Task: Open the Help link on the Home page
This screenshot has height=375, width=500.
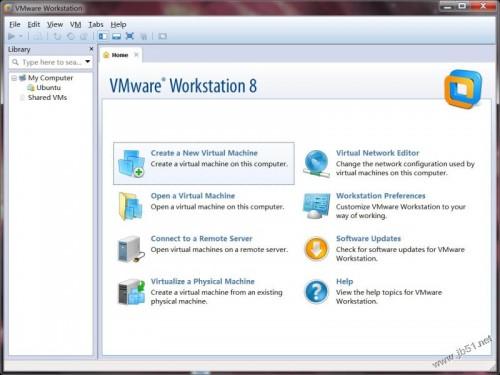Action: (344, 281)
